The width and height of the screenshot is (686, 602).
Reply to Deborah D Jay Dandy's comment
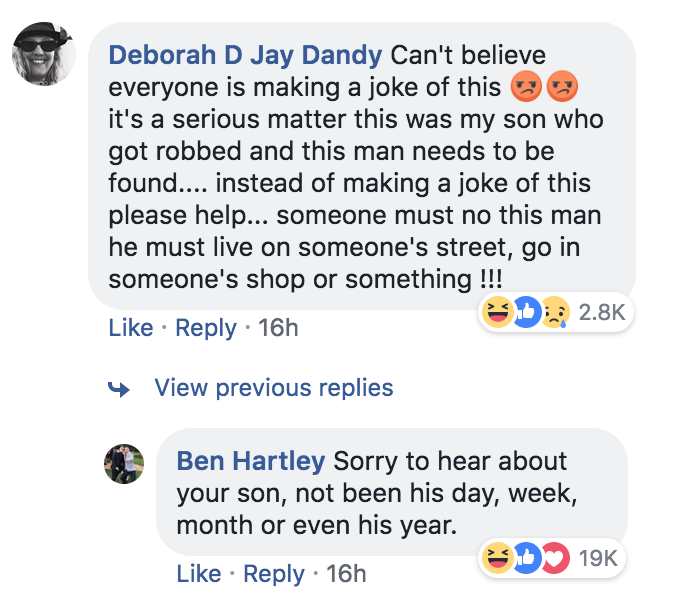tap(205, 328)
